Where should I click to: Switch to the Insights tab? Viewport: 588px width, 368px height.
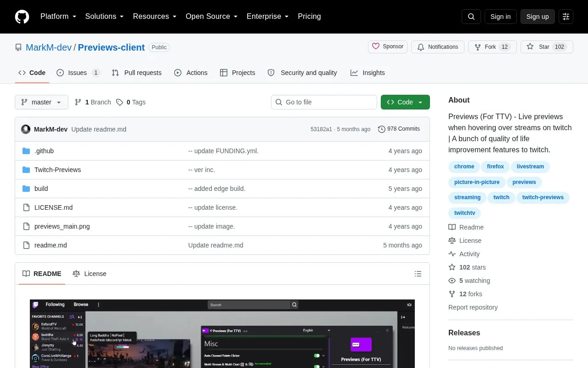367,73
